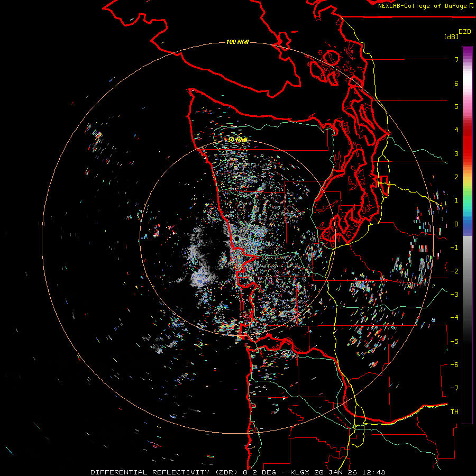The width and height of the screenshot is (476, 476).
Task: Click the legend value 1
Action: [x=456, y=200]
